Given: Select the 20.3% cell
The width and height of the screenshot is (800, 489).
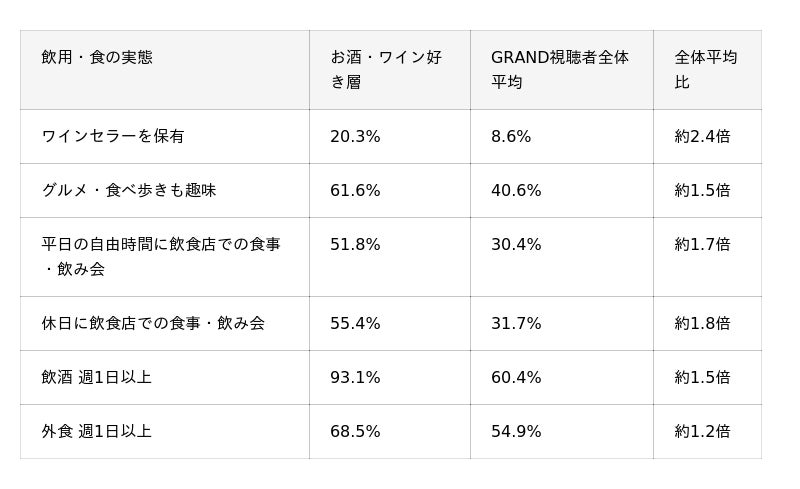Looking at the screenshot, I should (390, 136).
